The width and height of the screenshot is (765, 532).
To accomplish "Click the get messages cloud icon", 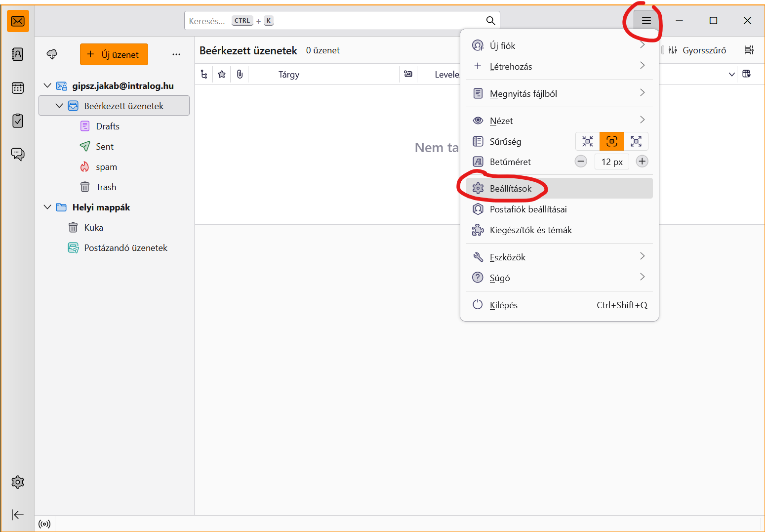I will [x=52, y=54].
